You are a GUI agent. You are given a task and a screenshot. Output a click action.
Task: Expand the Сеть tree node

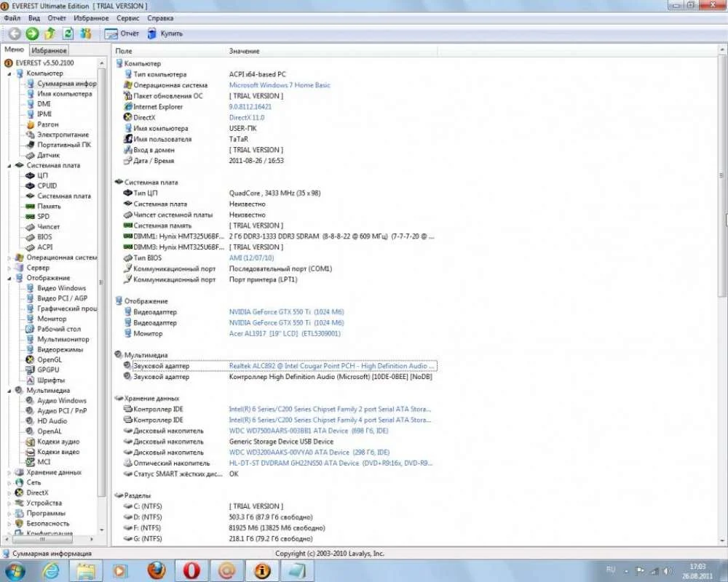(x=9, y=482)
